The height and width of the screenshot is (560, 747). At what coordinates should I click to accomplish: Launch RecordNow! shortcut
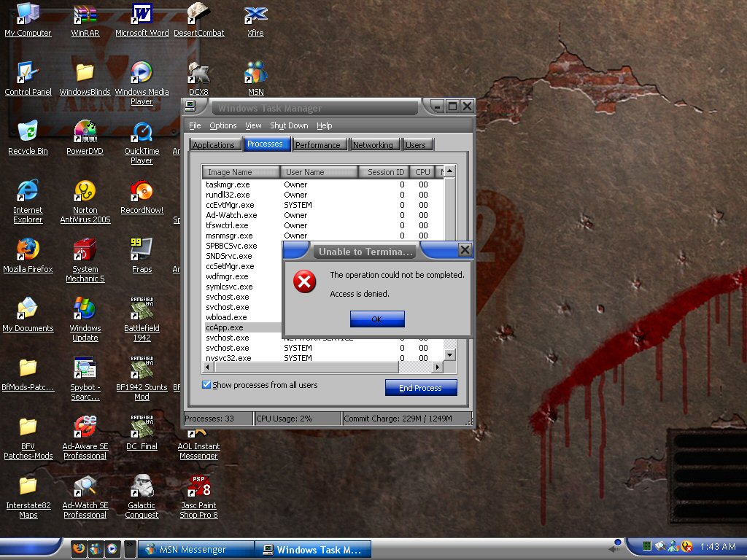pos(142,196)
